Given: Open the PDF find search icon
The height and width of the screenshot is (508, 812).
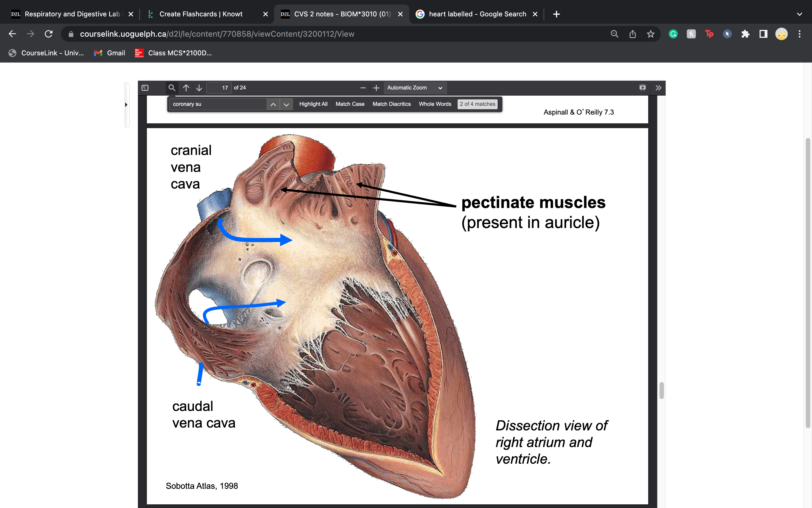Looking at the screenshot, I should tap(172, 88).
